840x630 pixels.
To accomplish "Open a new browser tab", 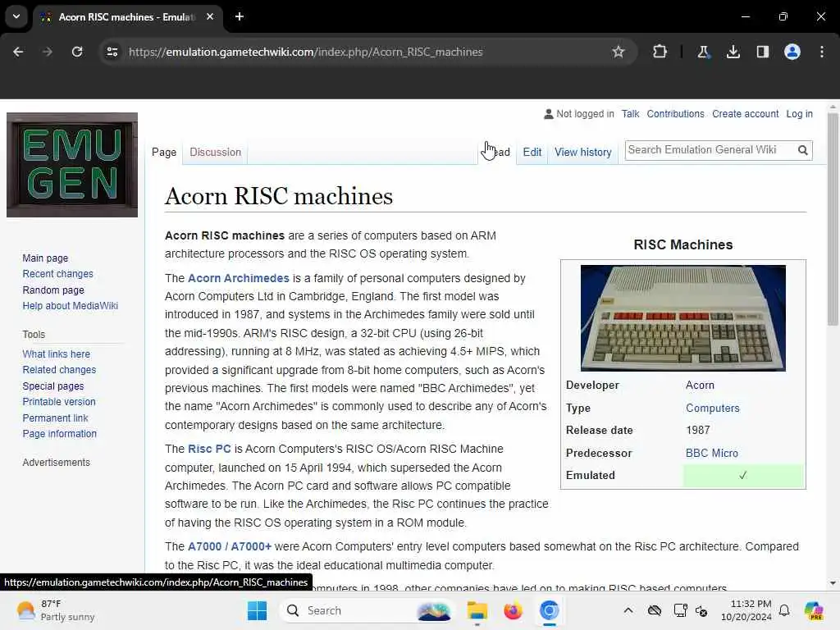I will tap(240, 16).
